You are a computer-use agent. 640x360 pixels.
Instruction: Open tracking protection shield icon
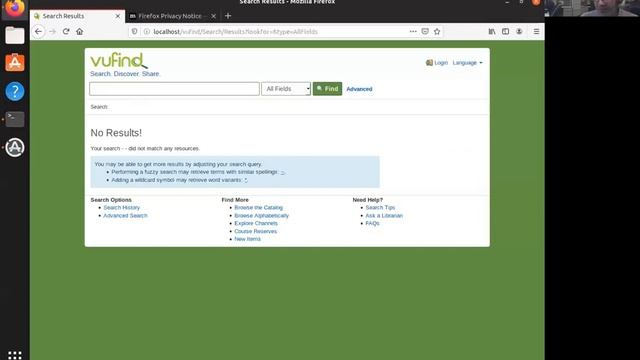click(x=134, y=31)
